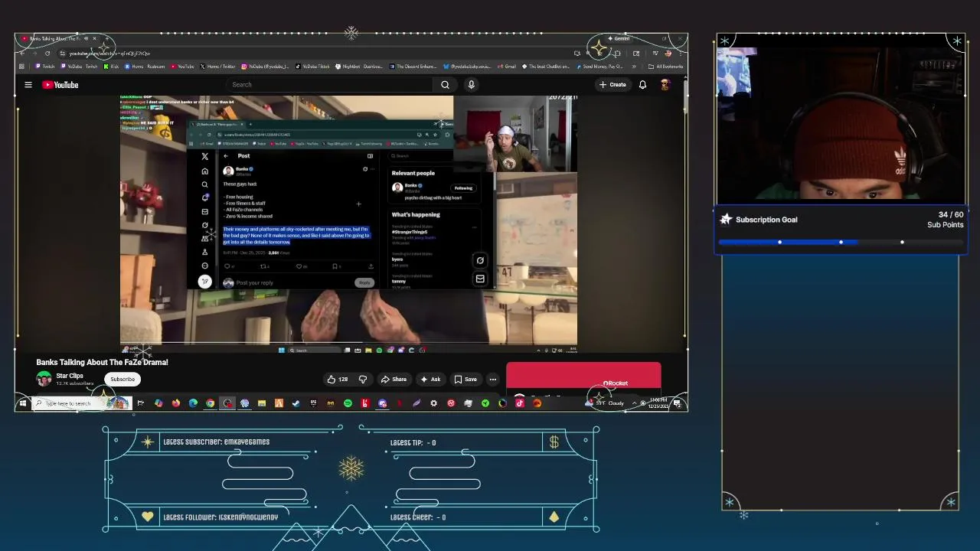The image size is (980, 551).
Task: Open the Star Clips channel name link
Action: pos(69,376)
